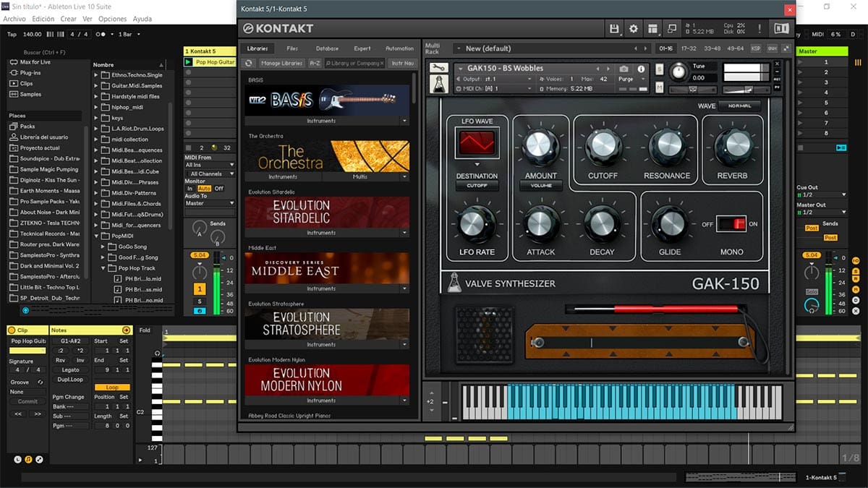Click the Groove hot-swap icon

pos(41,382)
